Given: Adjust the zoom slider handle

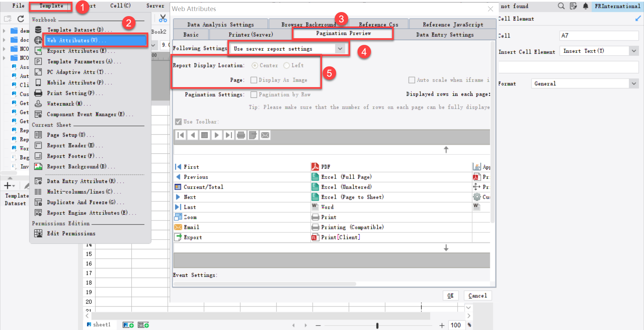Looking at the screenshot, I should (x=377, y=325).
